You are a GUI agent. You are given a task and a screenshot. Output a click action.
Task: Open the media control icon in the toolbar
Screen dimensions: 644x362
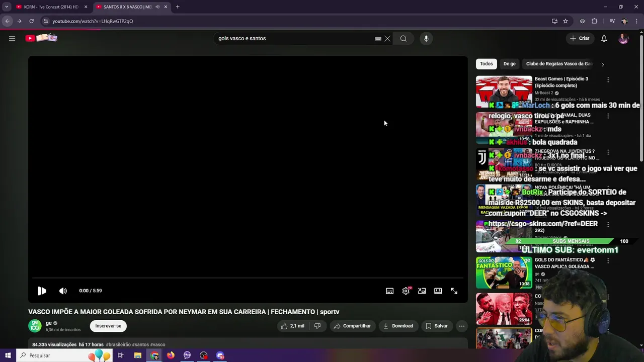[612, 21]
